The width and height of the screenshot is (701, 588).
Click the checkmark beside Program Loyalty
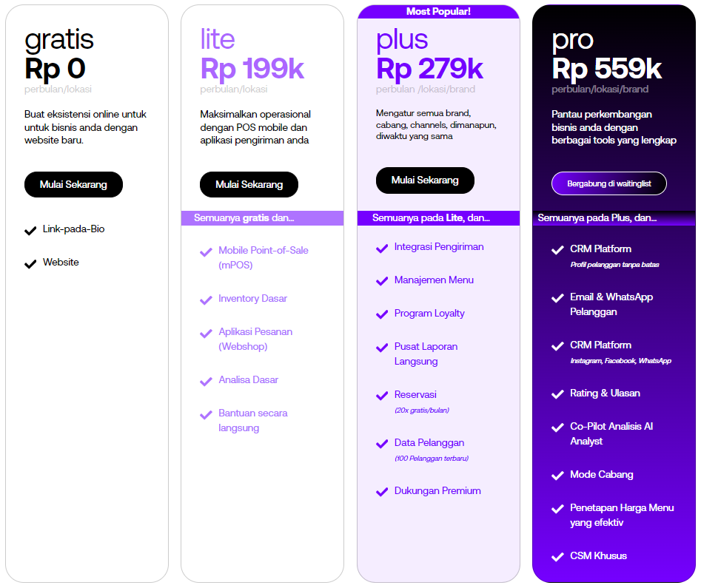tap(382, 315)
